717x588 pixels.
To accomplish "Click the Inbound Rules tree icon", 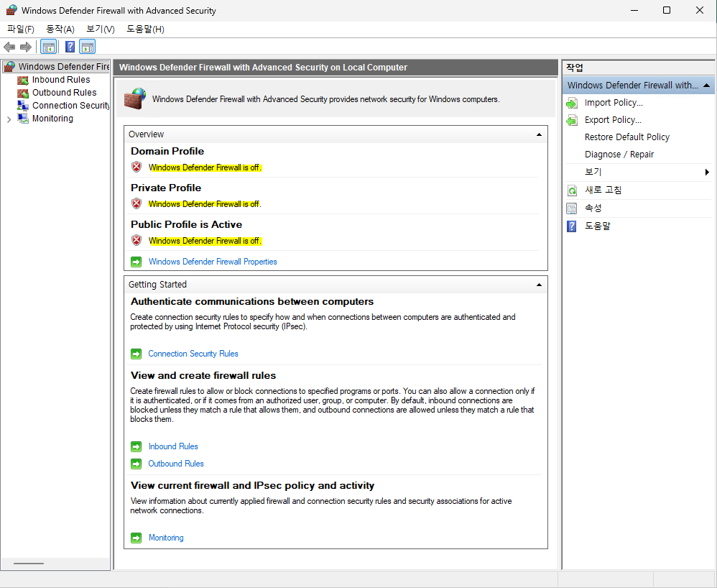I will [23, 80].
